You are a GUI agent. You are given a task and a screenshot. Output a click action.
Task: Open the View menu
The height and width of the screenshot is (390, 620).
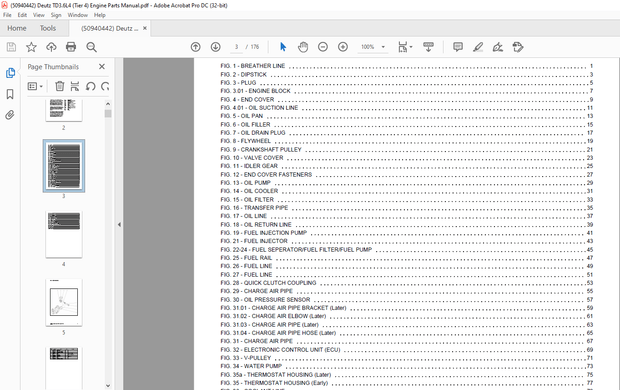pyautogui.click(x=38, y=15)
